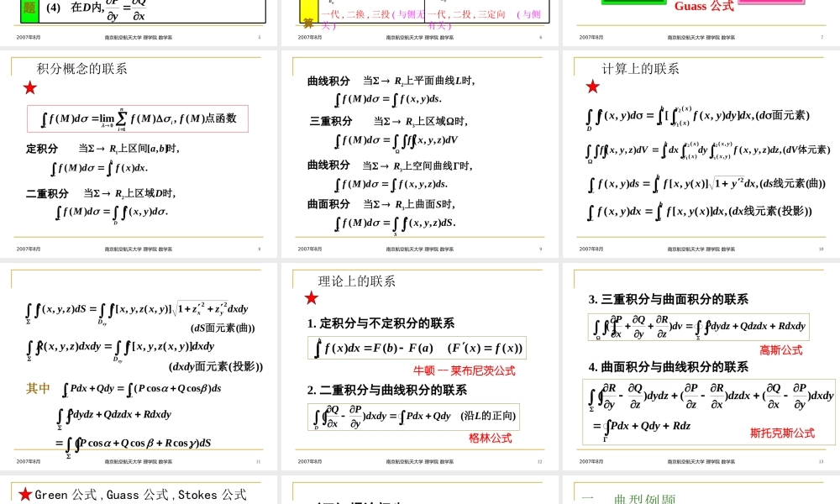The image size is (840, 504).
Task: Click the red 牛顿—莱布尼茨公式 label
Action: point(464,370)
